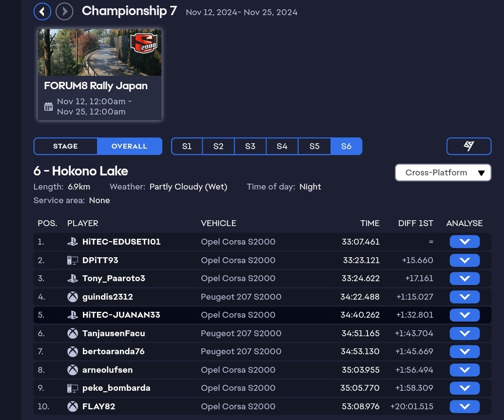Image resolution: width=504 pixels, height=420 pixels.
Task: Click time 53:08.976 for FLAY82
Action: 361,406
